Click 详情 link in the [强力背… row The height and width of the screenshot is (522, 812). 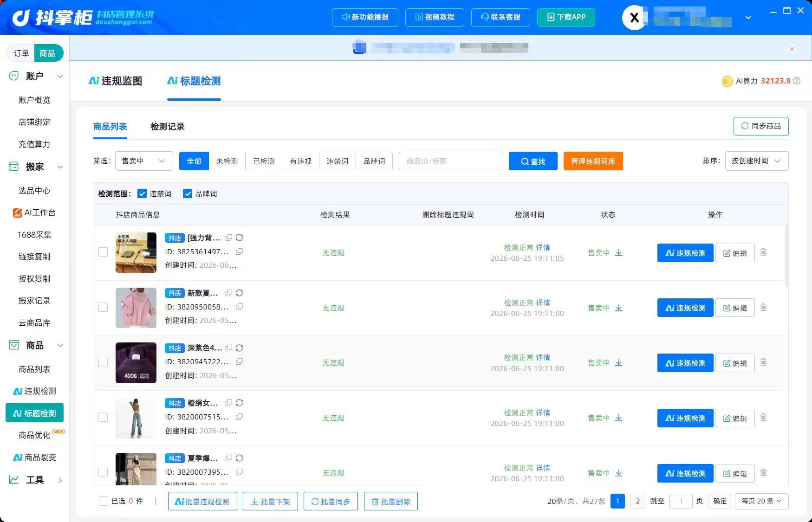coord(543,247)
